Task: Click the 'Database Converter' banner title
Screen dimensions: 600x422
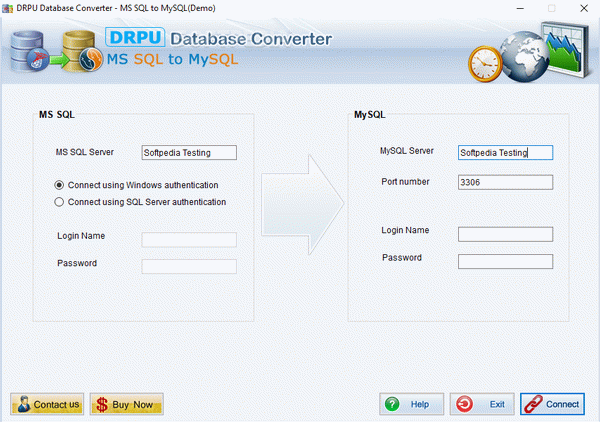Action: 251,39
